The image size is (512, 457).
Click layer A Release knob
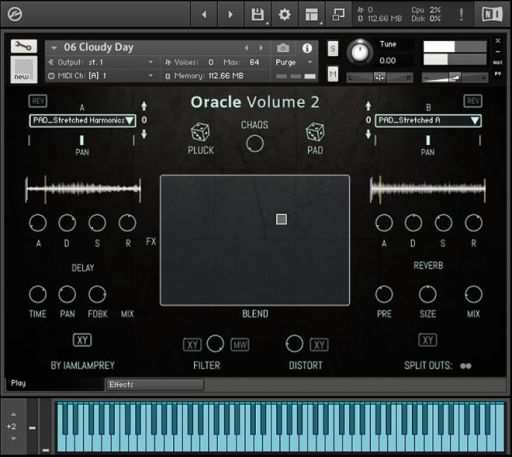click(x=127, y=223)
